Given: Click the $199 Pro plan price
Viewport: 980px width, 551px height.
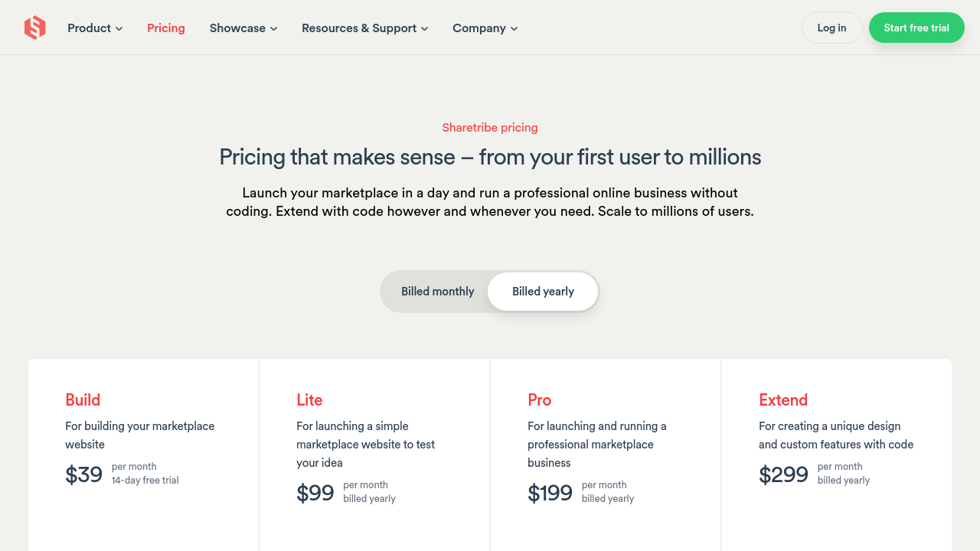Looking at the screenshot, I should pyautogui.click(x=550, y=493).
